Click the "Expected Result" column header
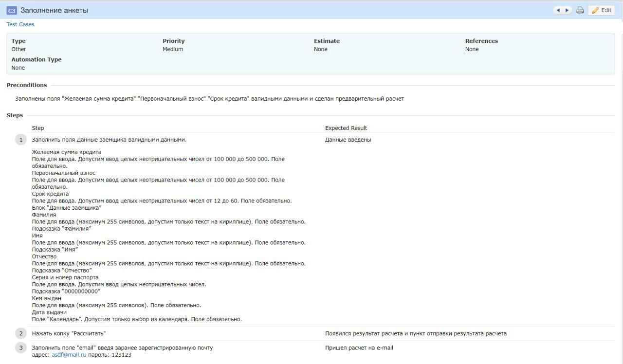 [x=346, y=128]
